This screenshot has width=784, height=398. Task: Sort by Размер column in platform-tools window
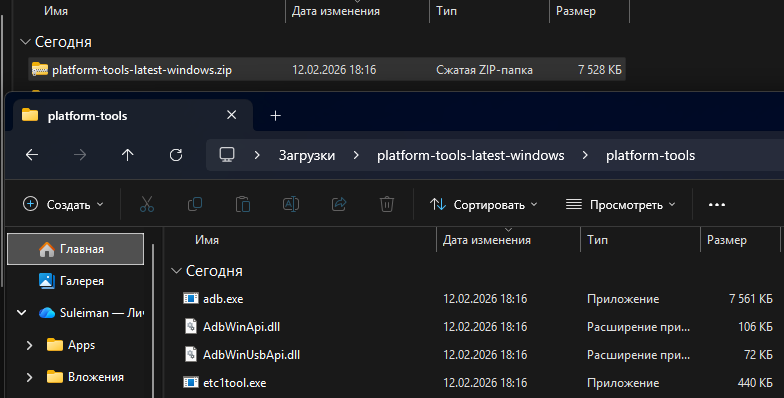tap(726, 240)
